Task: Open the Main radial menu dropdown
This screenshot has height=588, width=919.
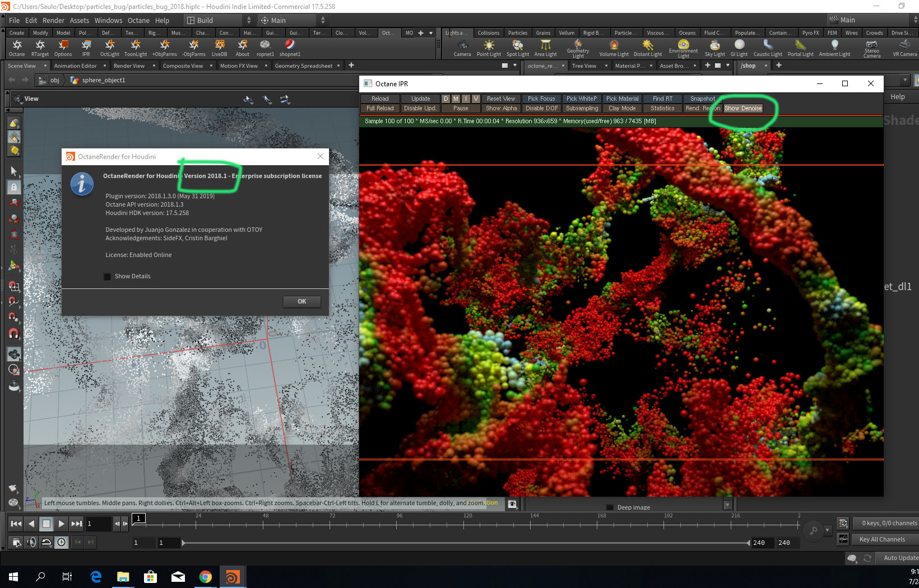Action: (x=293, y=20)
